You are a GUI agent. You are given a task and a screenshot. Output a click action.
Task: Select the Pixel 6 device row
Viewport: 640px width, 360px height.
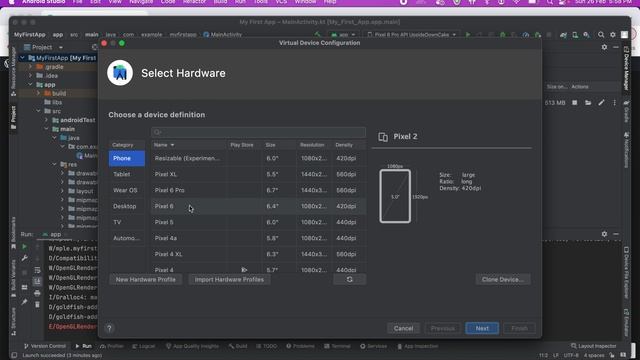(258, 206)
